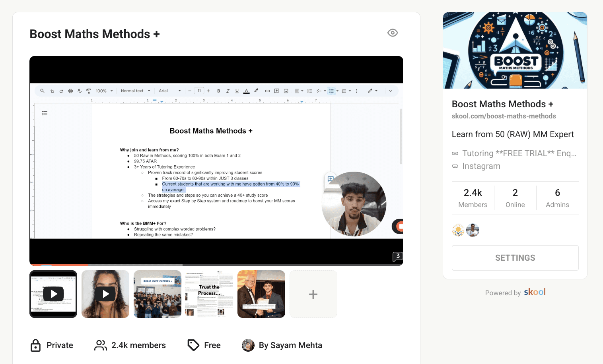Screen dimensions: 603x364
Task: View the 2.4k Members count
Action: (473, 198)
